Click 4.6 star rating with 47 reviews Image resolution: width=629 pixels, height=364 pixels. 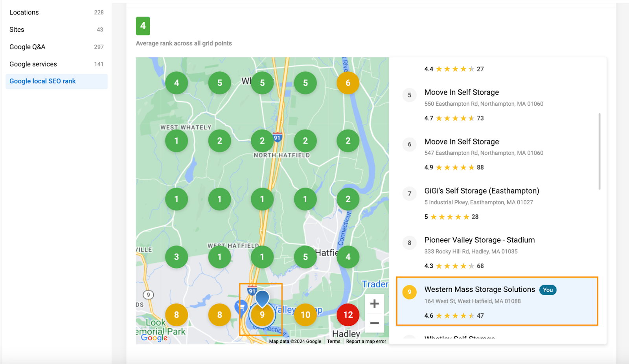tap(454, 316)
